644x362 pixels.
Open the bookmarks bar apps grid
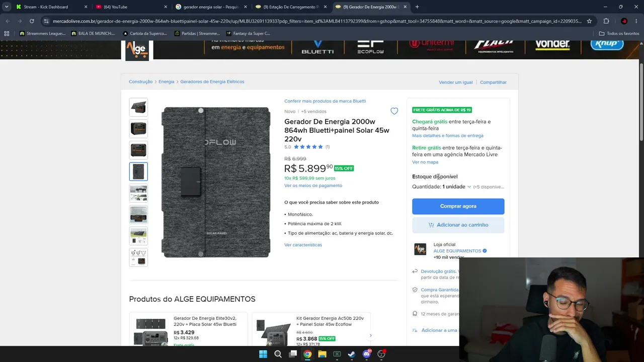7,34
